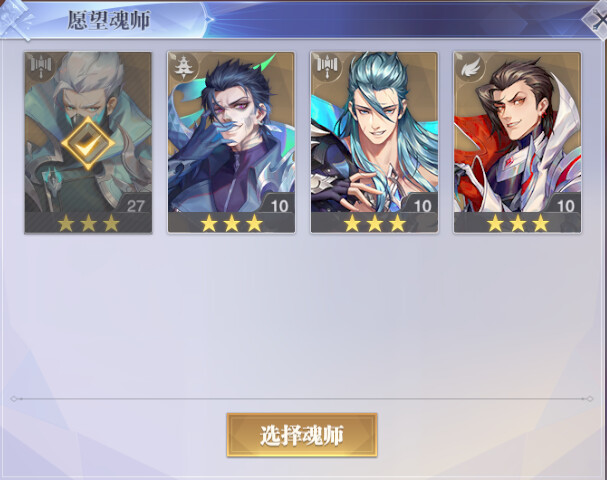Image resolution: width=607 pixels, height=480 pixels.
Task: Click the class icon on blue long-haired card
Action: click(x=326, y=65)
